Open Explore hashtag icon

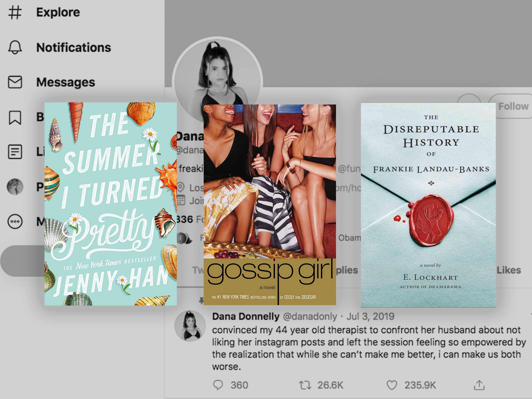pyautogui.click(x=15, y=12)
